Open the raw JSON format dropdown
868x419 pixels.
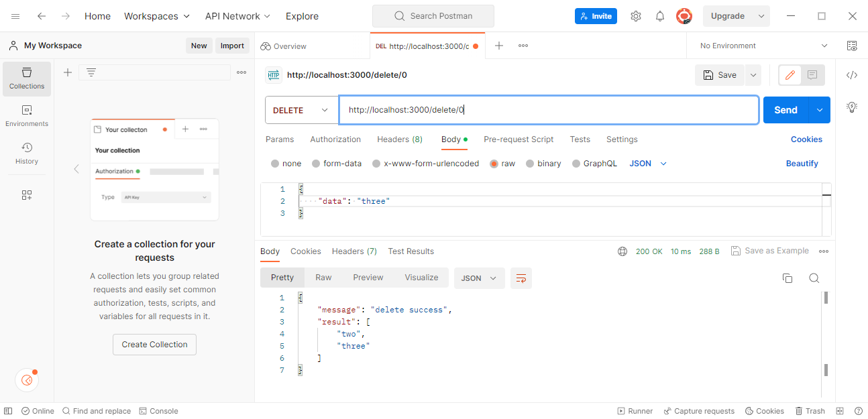648,164
